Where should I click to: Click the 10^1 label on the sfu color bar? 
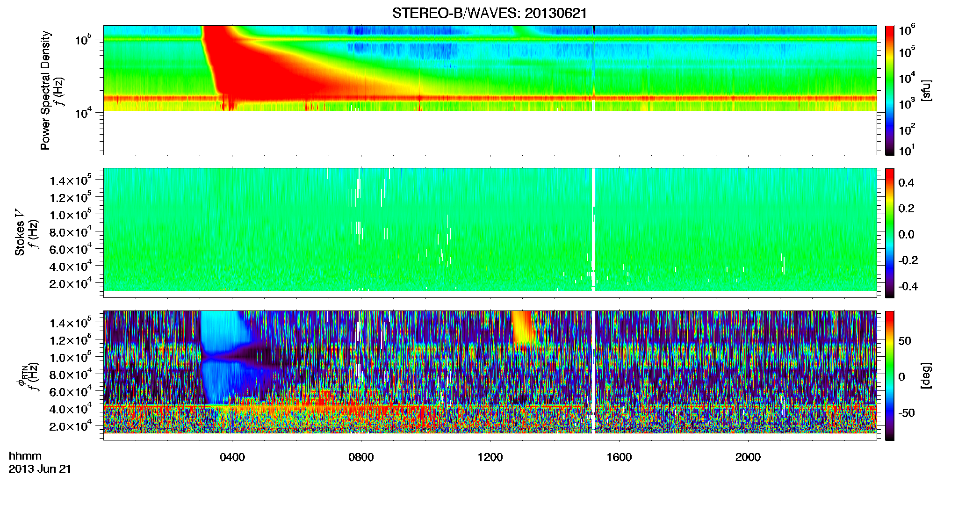[907, 151]
